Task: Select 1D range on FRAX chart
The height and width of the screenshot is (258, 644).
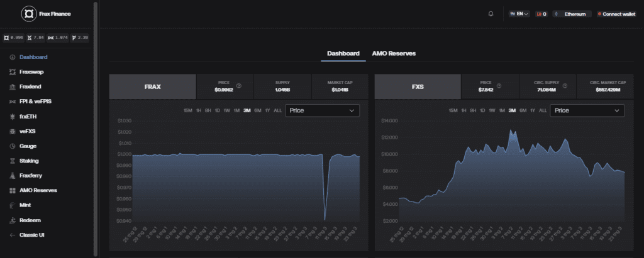Action: click(x=217, y=110)
